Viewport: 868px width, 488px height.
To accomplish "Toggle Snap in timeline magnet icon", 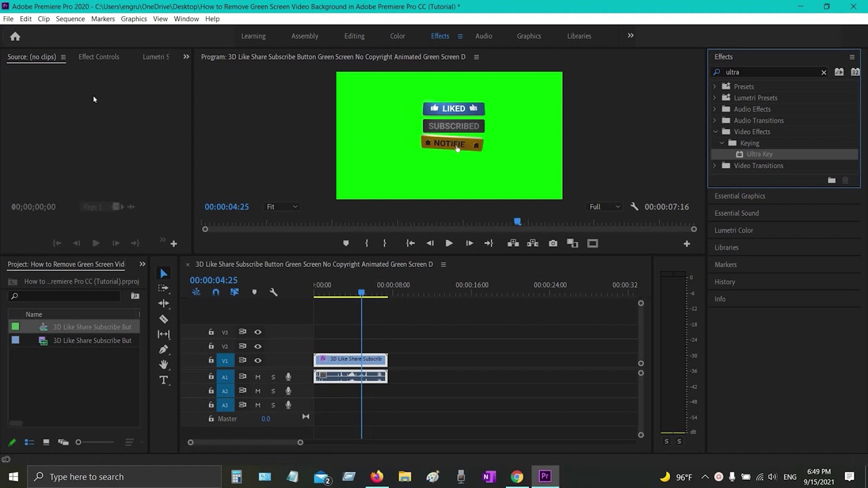I will 216,292.
